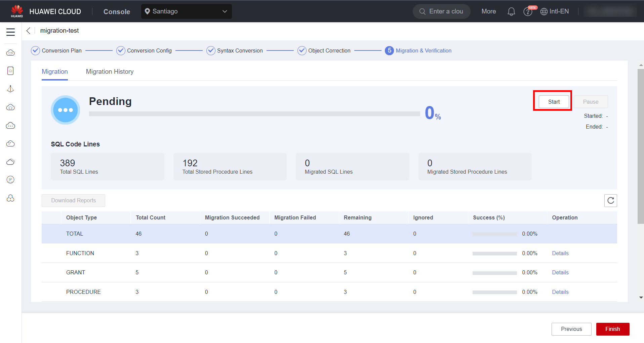The image size is (644, 343).
Task: Click the red Finish button
Action: (x=612, y=329)
